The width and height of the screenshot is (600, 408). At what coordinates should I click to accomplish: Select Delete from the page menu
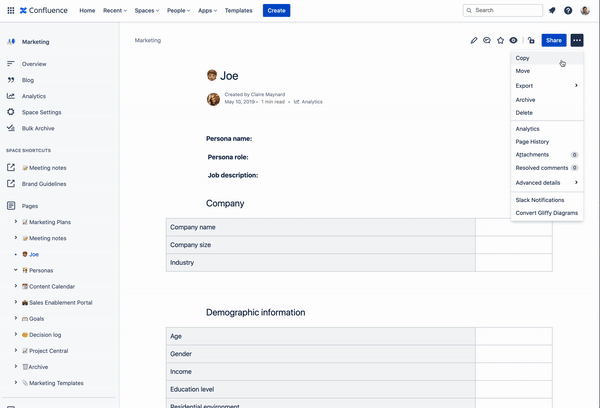click(547, 113)
